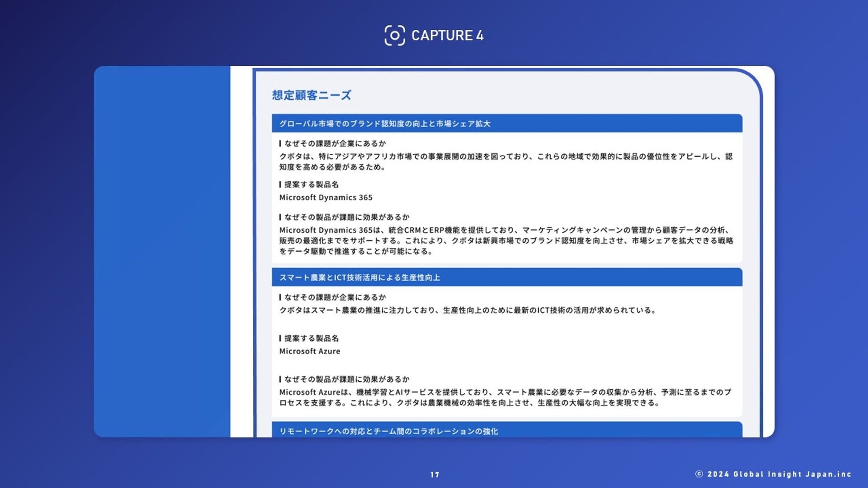868x488 pixels.
Task: Select the スマート農業とICT技術活用 header bar
Action: tap(507, 278)
